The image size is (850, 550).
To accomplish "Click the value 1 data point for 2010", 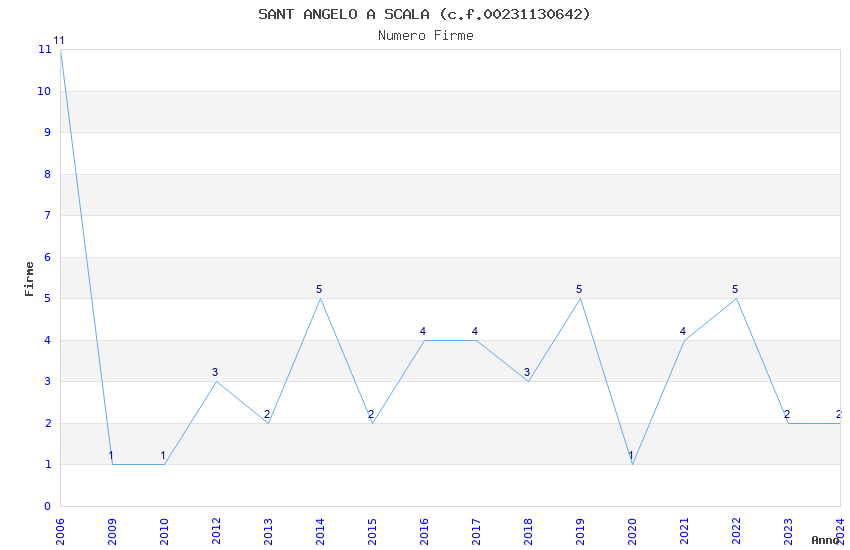I will (x=164, y=464).
